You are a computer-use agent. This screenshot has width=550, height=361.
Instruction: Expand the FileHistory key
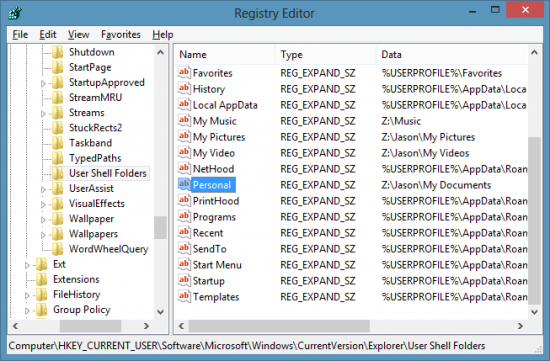pyautogui.click(x=27, y=295)
